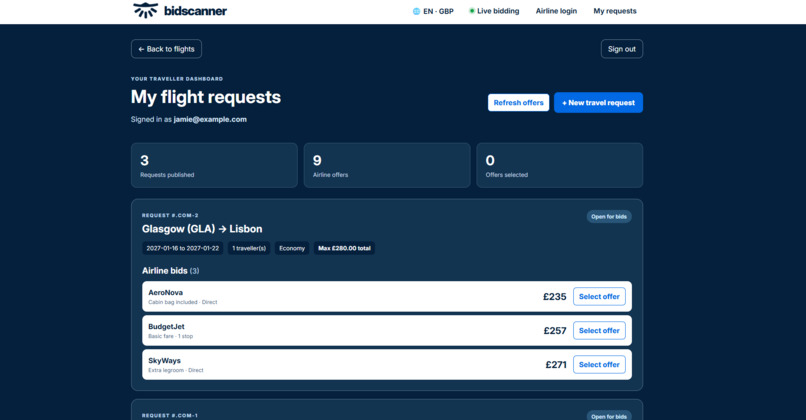This screenshot has height=420, width=806.
Task: Select the SkyWays £271 offer
Action: click(599, 364)
